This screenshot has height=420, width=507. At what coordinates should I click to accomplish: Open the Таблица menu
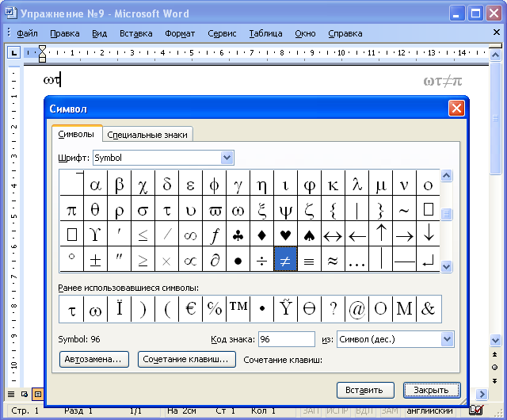265,33
